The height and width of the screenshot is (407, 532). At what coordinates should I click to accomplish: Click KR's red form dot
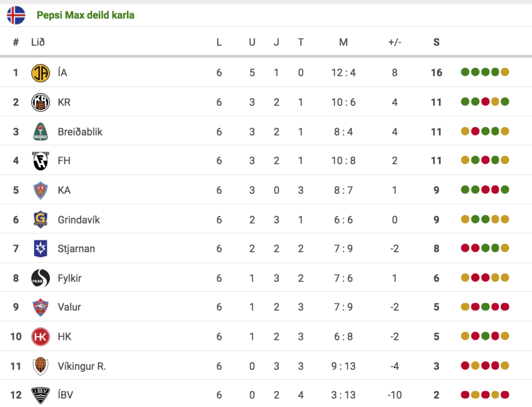[x=485, y=101]
